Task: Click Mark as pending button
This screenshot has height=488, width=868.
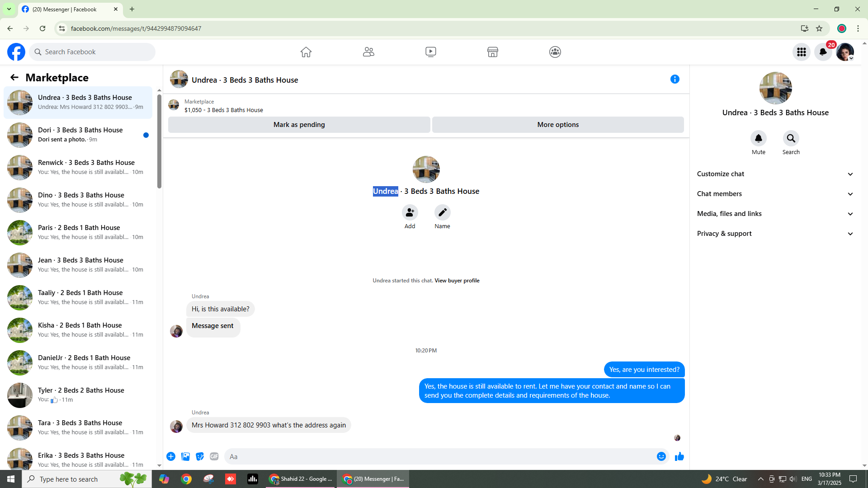Action: (299, 125)
